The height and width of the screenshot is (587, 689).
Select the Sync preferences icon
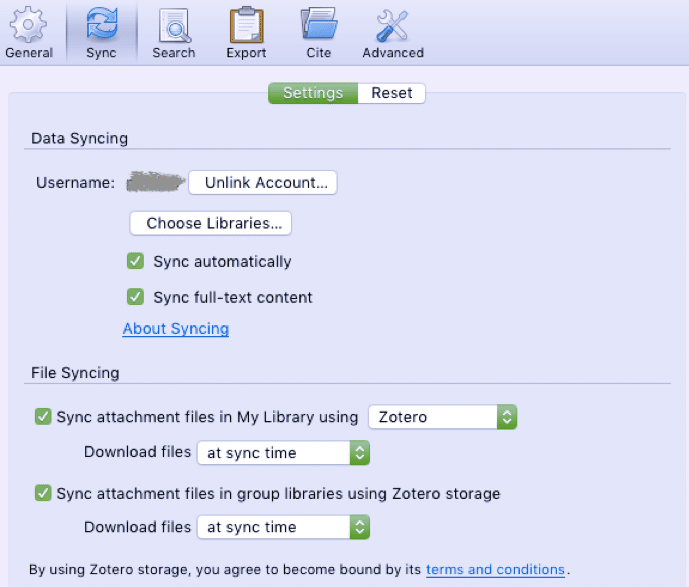coord(101,32)
